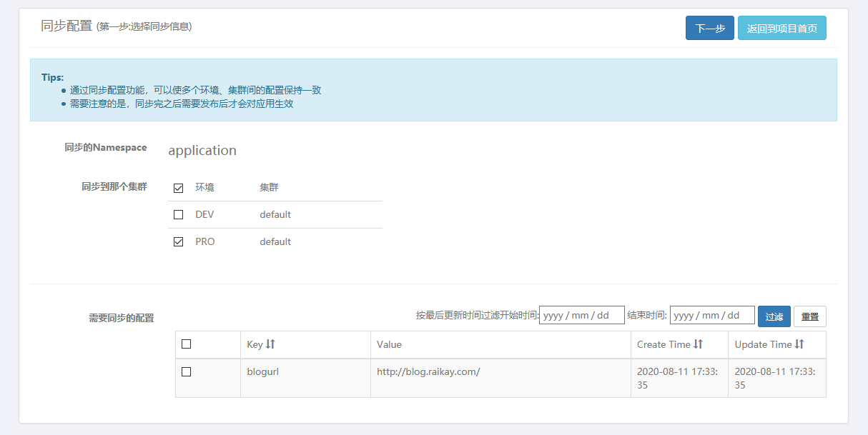Viewport: 868px width, 435px height.
Task: Click the Create Time sort arrows icon
Action: [x=699, y=344]
